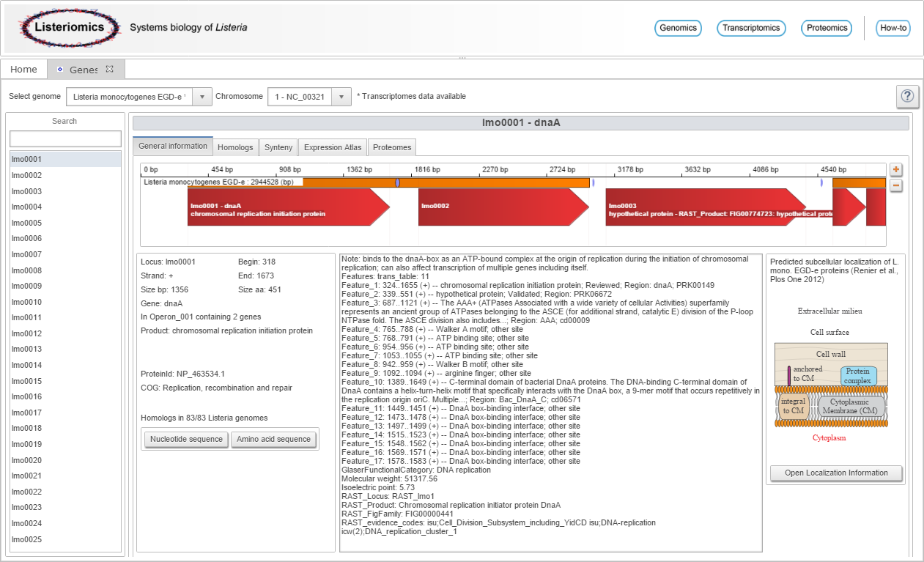Image resolution: width=924 pixels, height=562 pixels.
Task: Switch to the Homologs tab
Action: tap(234, 147)
